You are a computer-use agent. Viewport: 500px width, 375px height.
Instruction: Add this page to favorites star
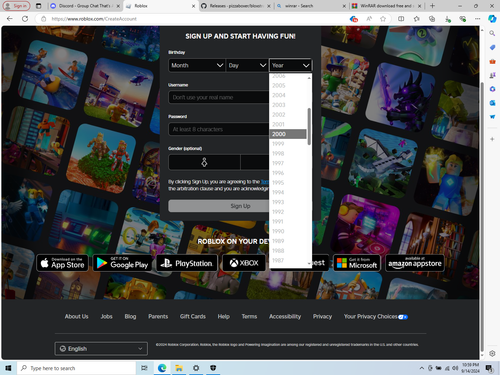383,19
